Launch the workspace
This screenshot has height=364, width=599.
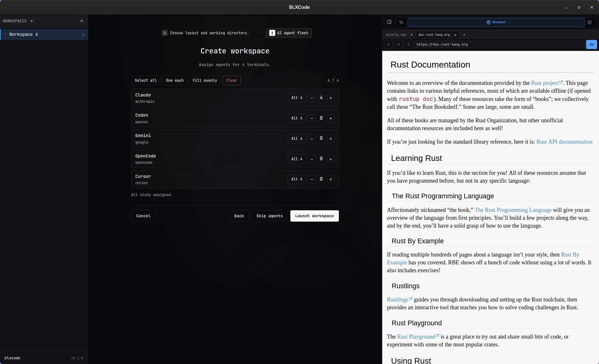click(x=314, y=216)
